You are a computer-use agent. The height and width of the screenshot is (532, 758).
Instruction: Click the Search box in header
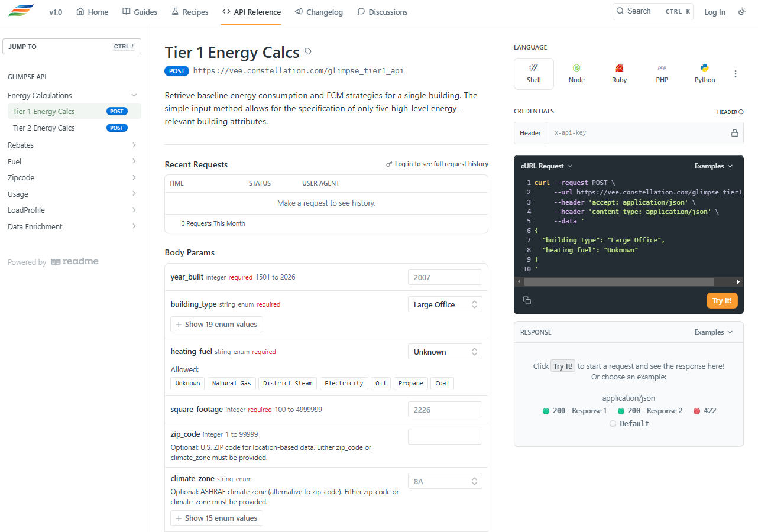coord(653,11)
